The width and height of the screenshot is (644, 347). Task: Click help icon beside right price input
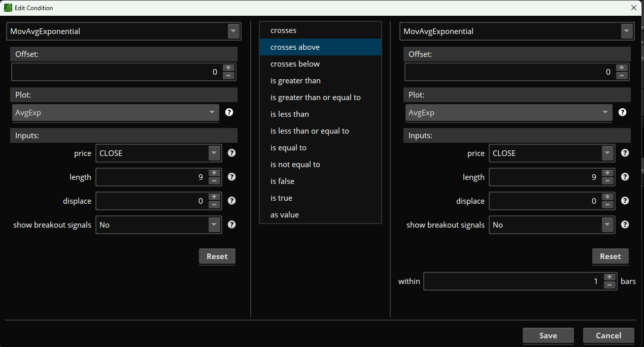point(625,153)
